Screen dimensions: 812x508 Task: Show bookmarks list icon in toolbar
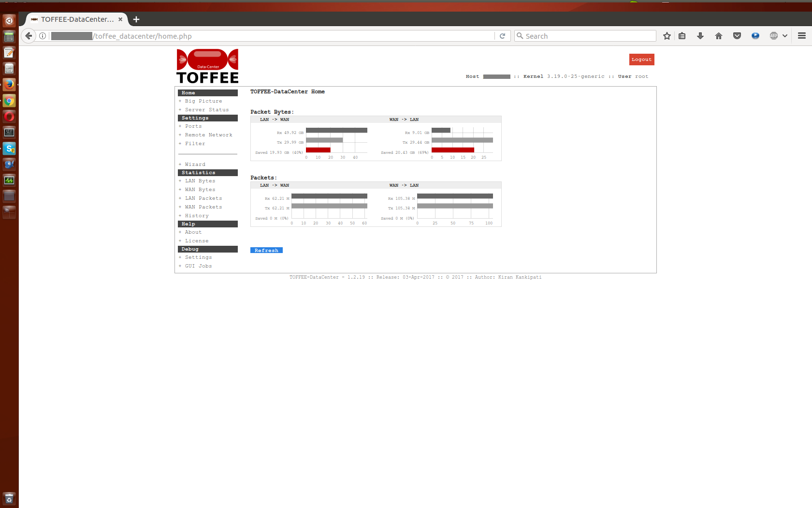click(682, 36)
